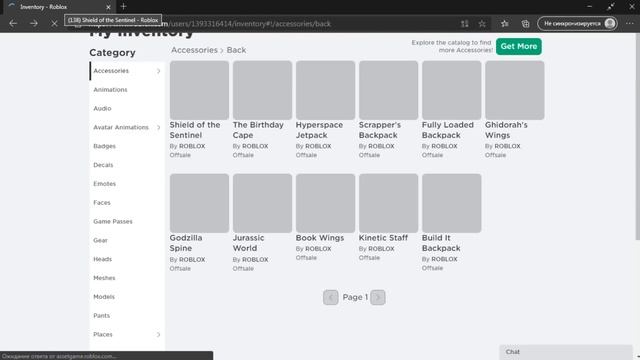Click ROBLOX creator link under Book Wings
The width and height of the screenshot is (640, 360).
(318, 249)
